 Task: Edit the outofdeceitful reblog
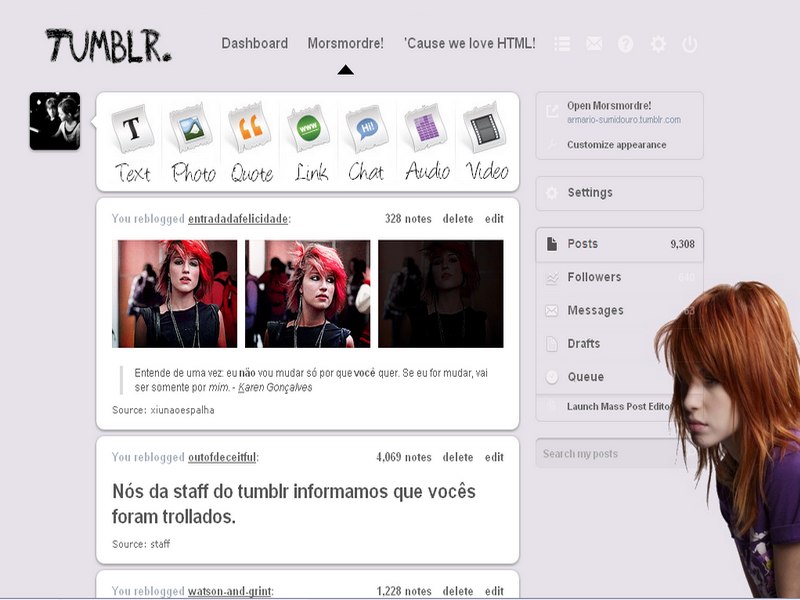click(x=494, y=457)
